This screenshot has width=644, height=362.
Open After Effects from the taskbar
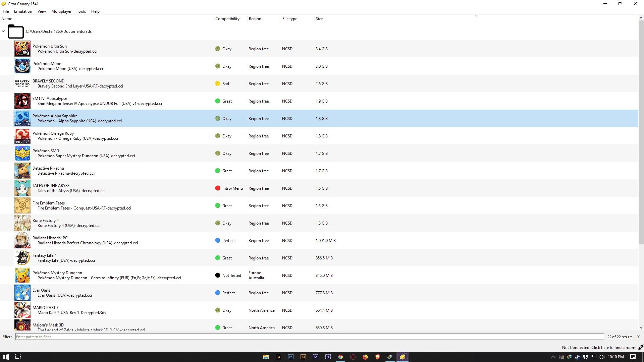pyautogui.click(x=315, y=357)
